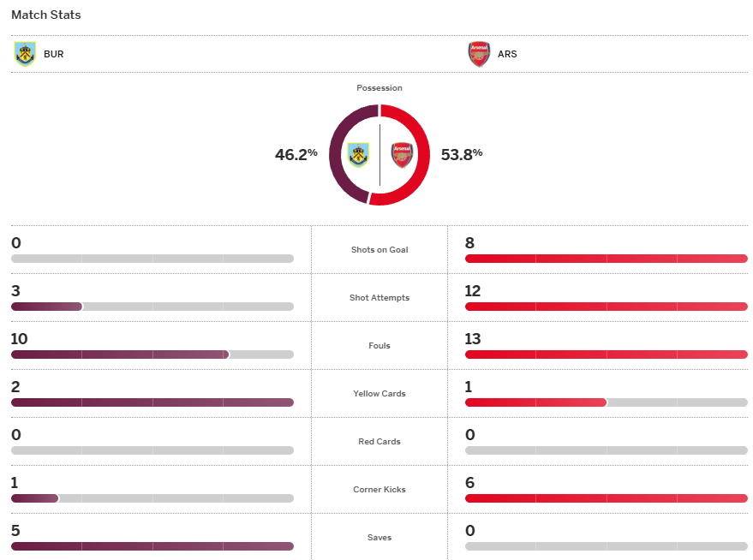Viewport: 753px width, 560px height.
Task: Click the Arsenal crest beside ARS label
Action: tap(479, 54)
